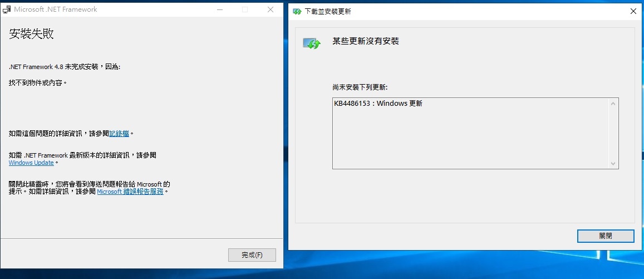Click the 某些更新沒有安裝 heading
Screen dimensions: 644x279
(x=366, y=41)
